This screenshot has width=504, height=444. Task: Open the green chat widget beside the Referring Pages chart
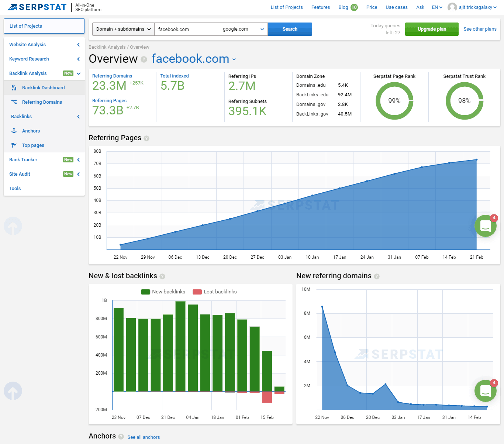click(485, 226)
